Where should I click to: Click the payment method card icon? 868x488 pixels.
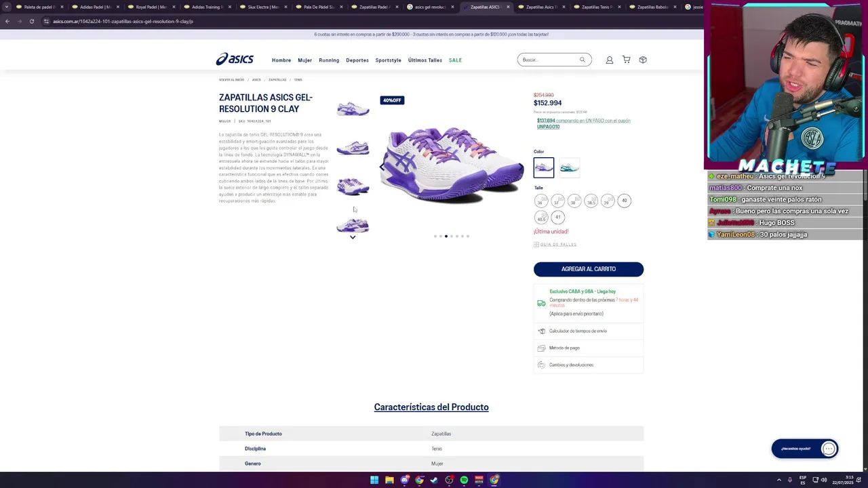point(541,348)
